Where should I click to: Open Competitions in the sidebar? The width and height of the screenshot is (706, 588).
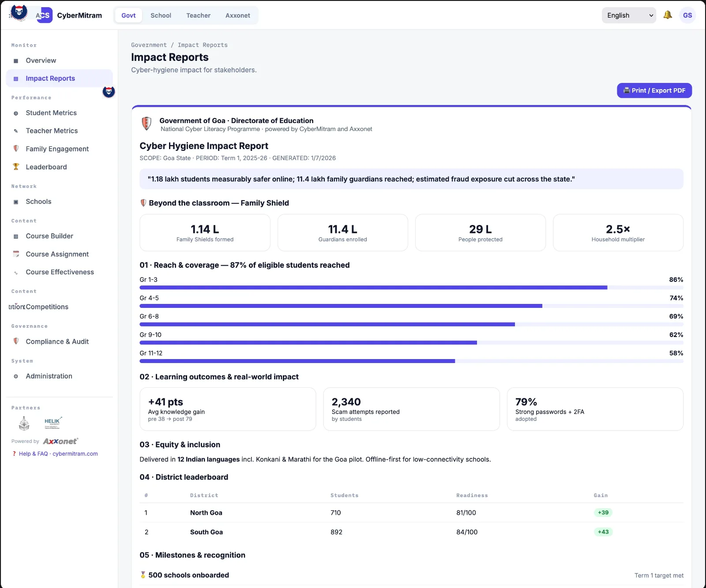[x=47, y=307]
